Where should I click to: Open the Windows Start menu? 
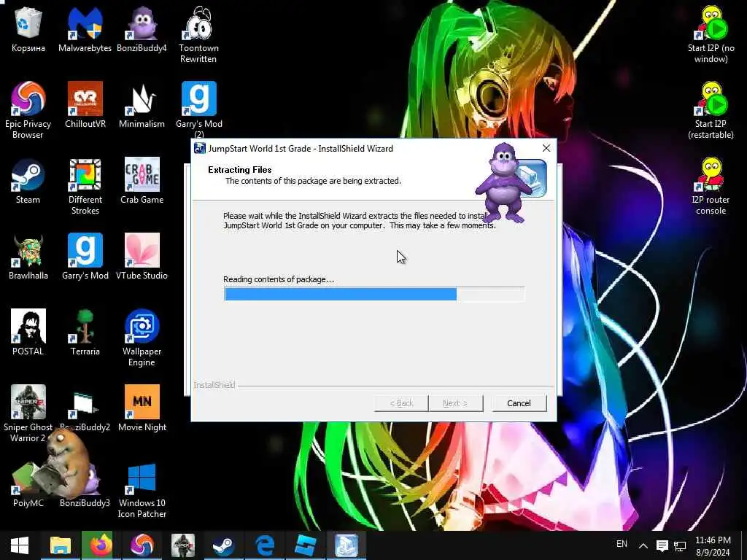pyautogui.click(x=20, y=545)
